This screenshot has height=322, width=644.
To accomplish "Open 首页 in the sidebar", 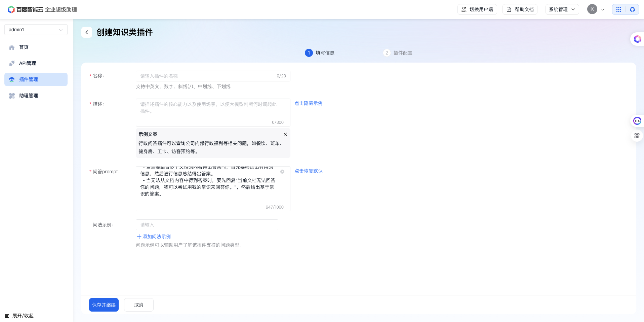I will [36, 47].
